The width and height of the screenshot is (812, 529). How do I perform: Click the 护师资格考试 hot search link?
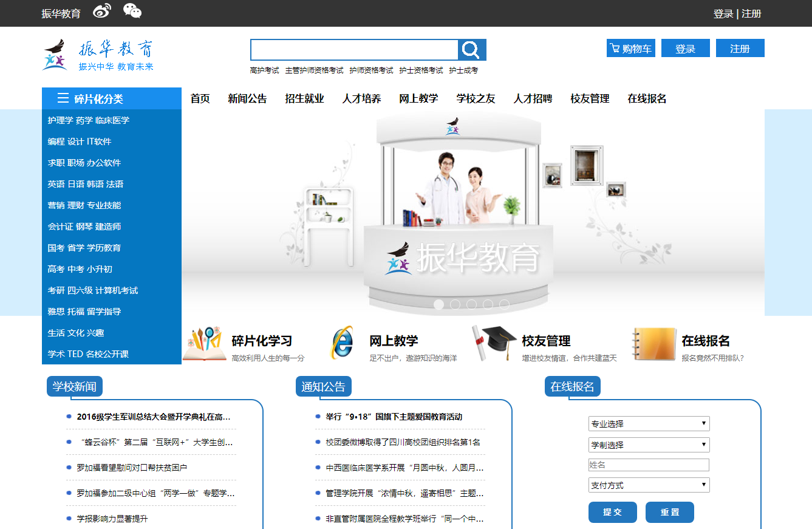[x=371, y=70]
